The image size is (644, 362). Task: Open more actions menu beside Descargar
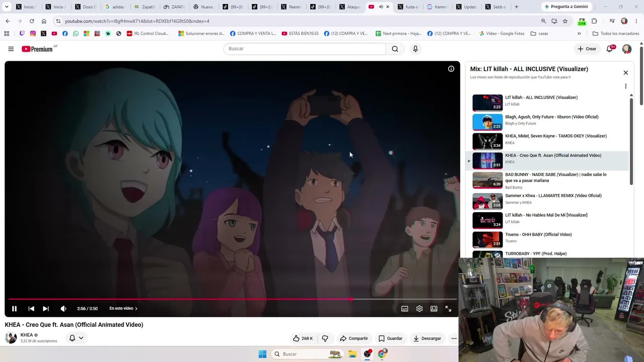click(x=454, y=338)
